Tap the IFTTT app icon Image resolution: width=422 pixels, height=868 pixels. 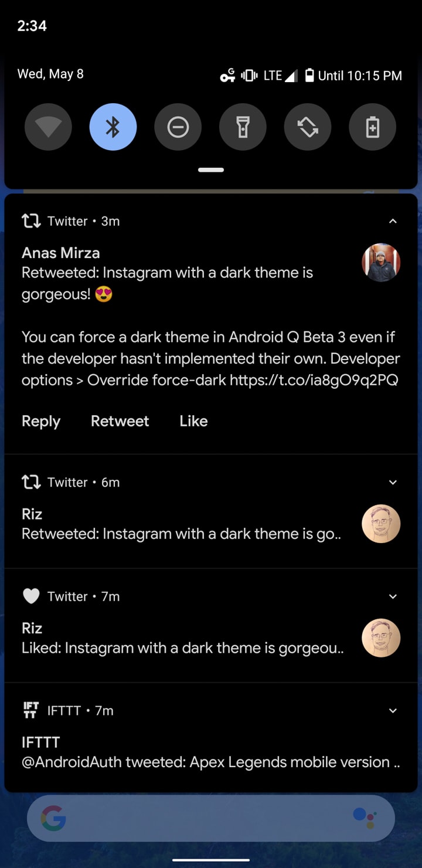coord(31,710)
